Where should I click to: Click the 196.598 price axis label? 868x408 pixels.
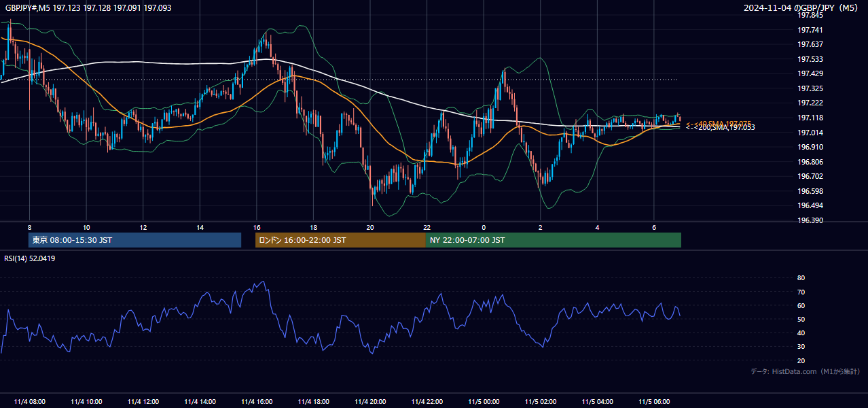[x=809, y=191]
